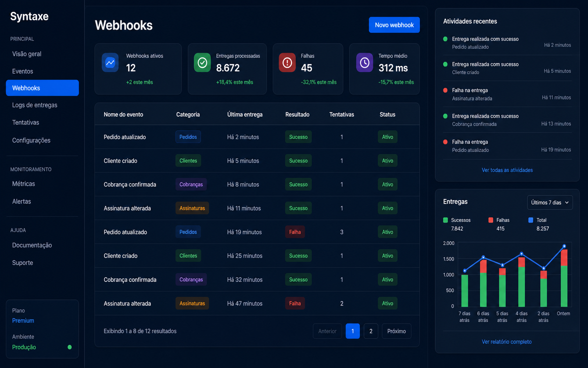Click the Próximo pagination button

[x=397, y=331]
